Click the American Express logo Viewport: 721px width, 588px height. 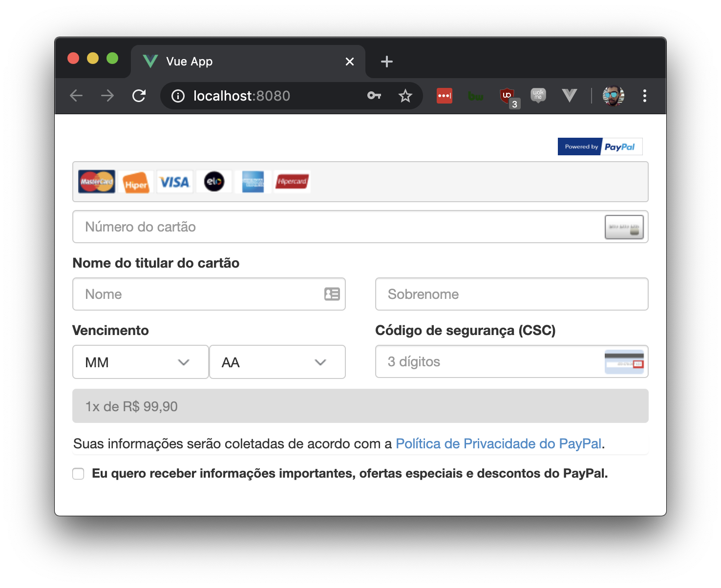(253, 182)
